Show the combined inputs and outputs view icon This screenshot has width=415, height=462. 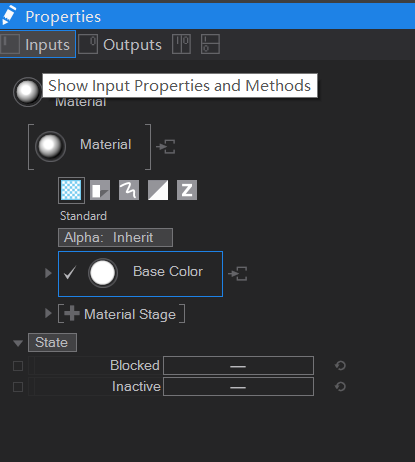181,44
